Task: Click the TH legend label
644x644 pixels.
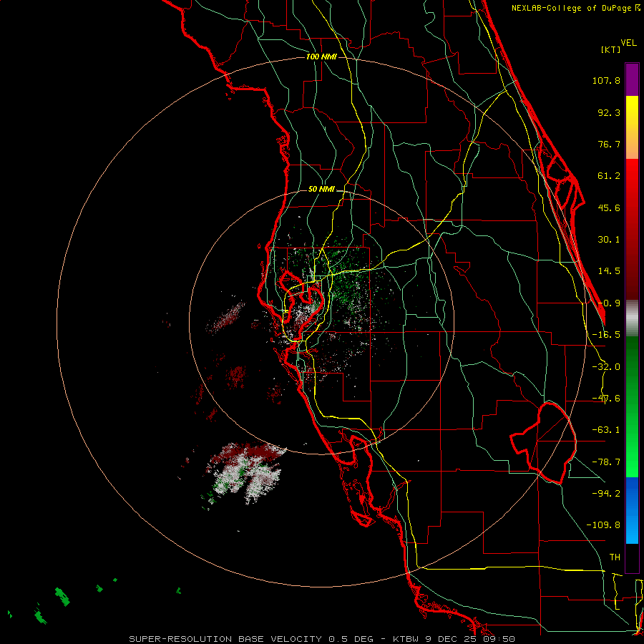Action: pyautogui.click(x=615, y=557)
